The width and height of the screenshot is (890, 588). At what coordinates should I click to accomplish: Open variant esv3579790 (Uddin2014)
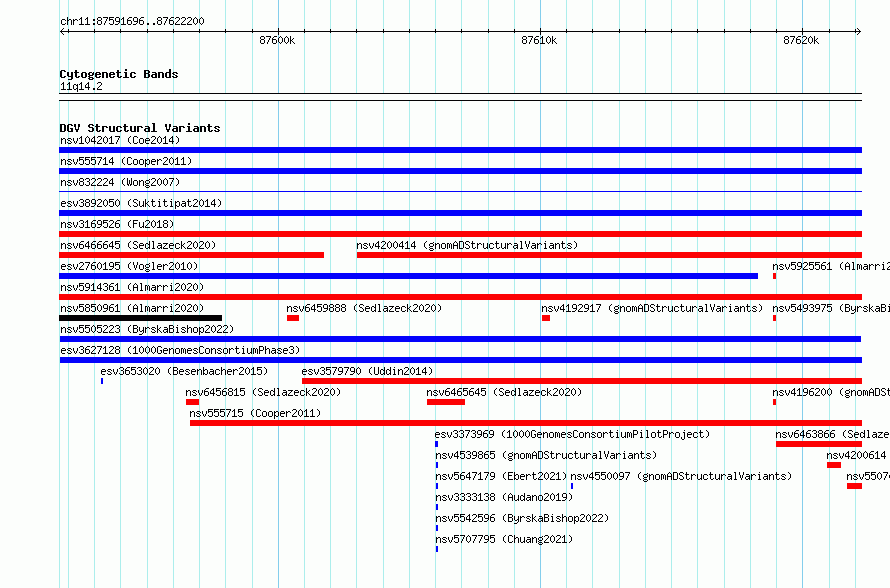point(582,381)
